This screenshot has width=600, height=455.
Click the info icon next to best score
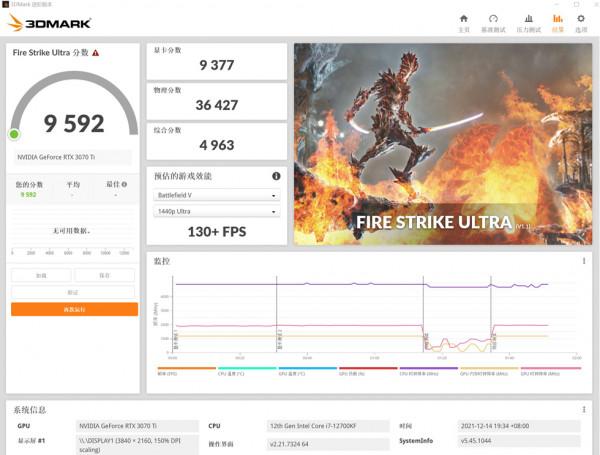124,184
